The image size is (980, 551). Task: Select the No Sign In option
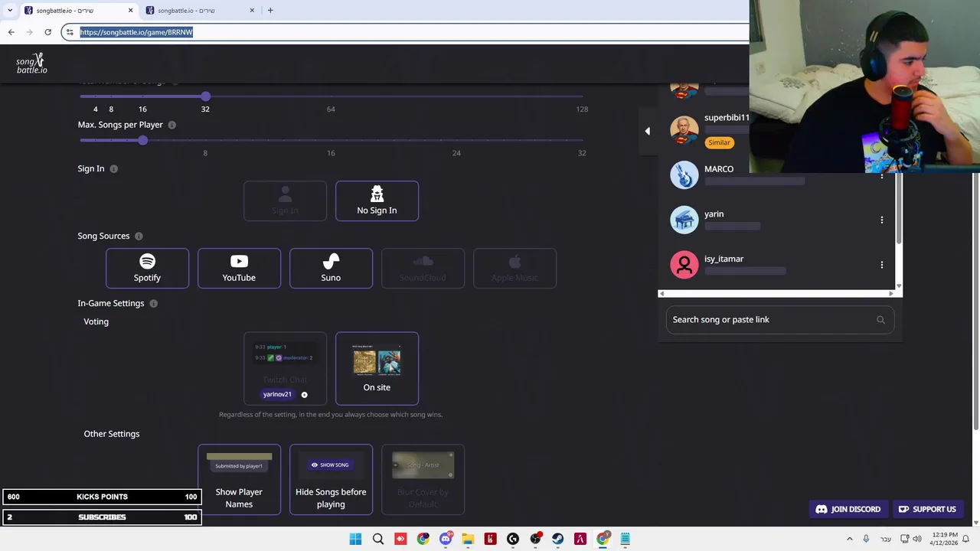click(x=377, y=201)
